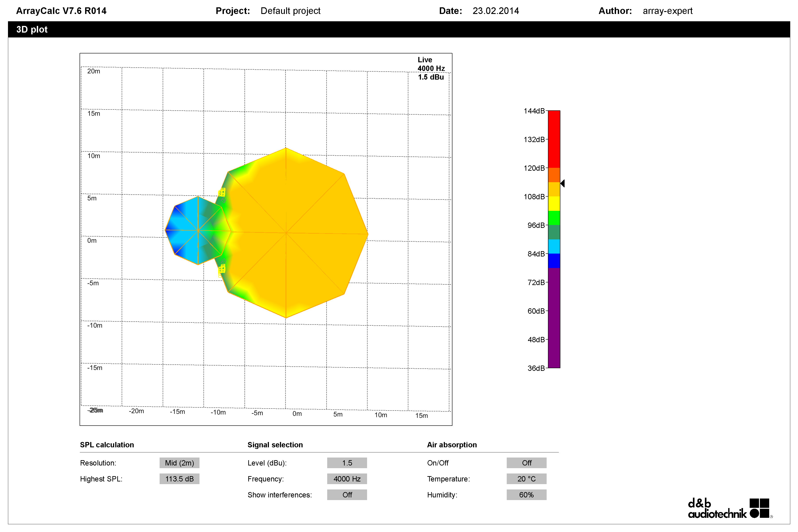Click the Humidity 60% field

[x=526, y=495]
